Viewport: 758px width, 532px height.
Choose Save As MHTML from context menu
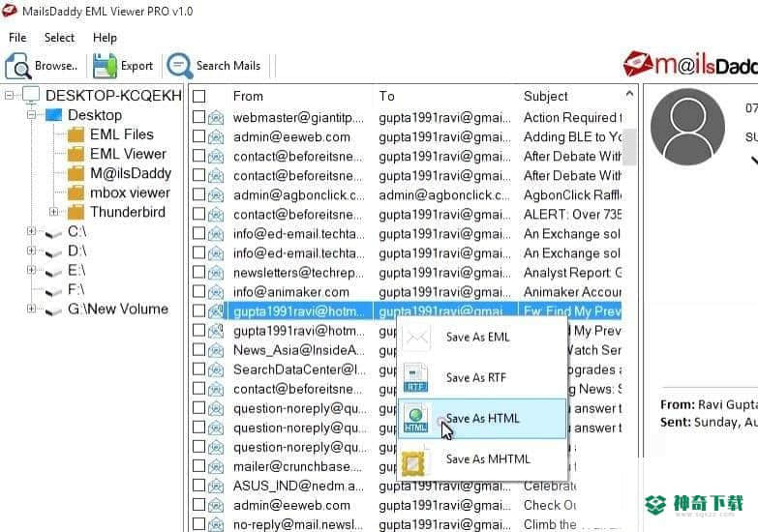click(x=482, y=459)
